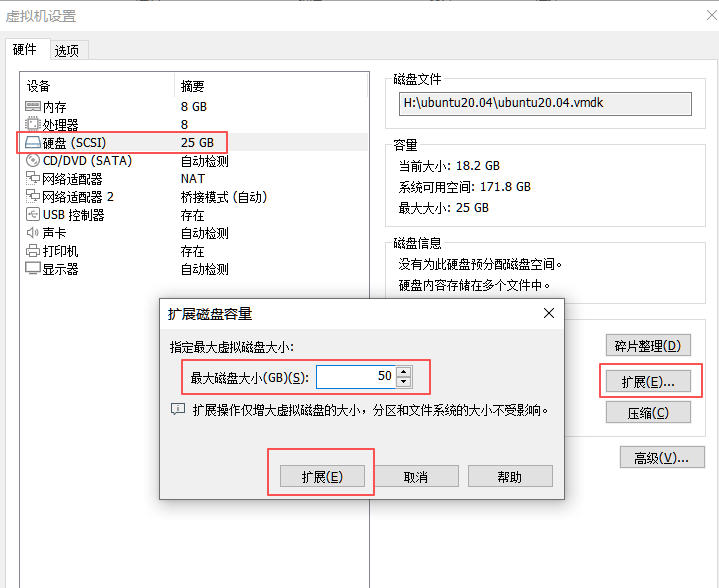Select the CD/DVD (SATA) disc icon
Screen dimensions: 719x588
point(32,160)
